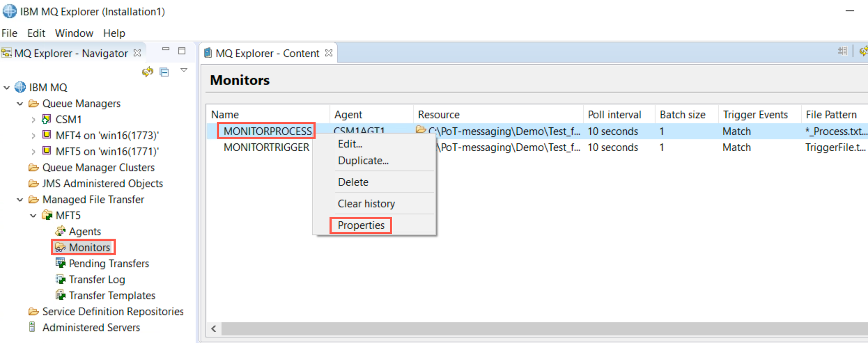
Task: Open the Edit menu
Action: 36,33
